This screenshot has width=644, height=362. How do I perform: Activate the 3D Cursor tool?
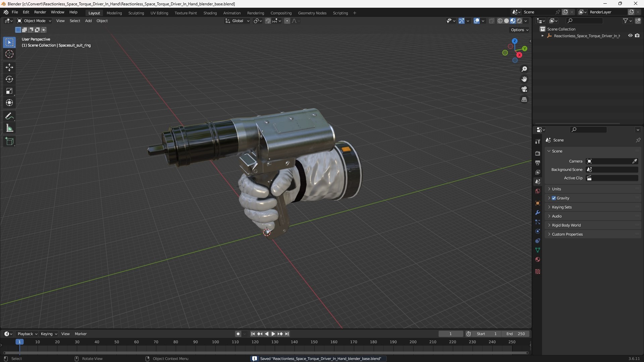coord(9,54)
